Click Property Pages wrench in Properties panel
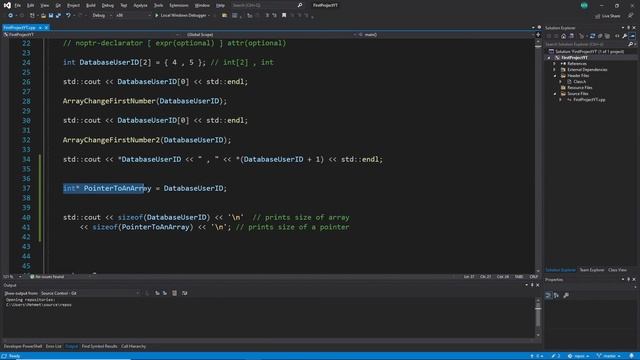Image resolution: width=640 pixels, height=360 pixels. [x=566, y=295]
